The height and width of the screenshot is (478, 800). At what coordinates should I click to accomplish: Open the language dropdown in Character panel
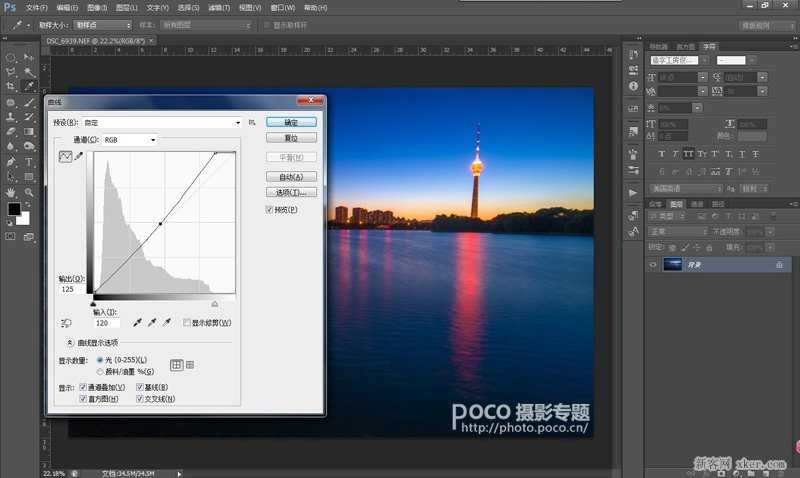686,189
